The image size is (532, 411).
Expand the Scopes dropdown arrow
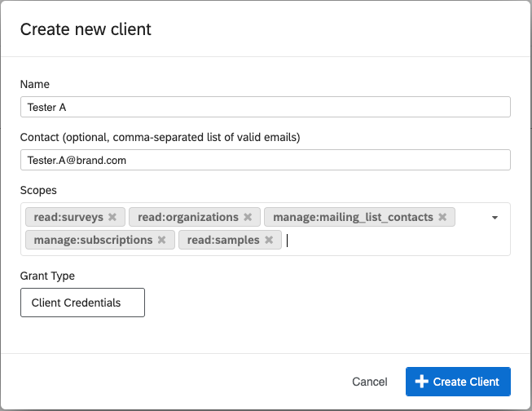495,218
